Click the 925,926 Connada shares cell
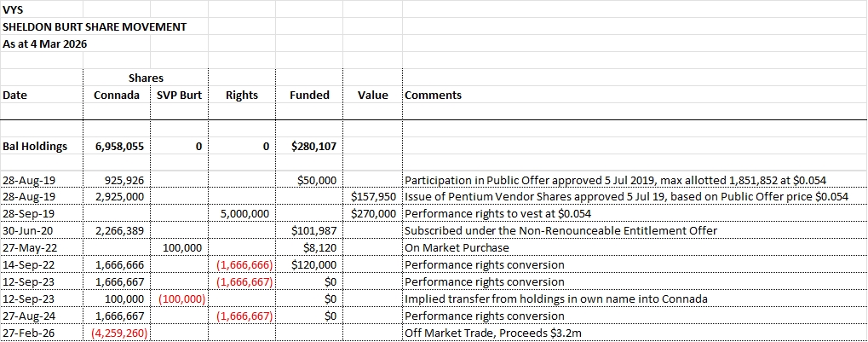The height and width of the screenshot is (342, 868). 123,181
